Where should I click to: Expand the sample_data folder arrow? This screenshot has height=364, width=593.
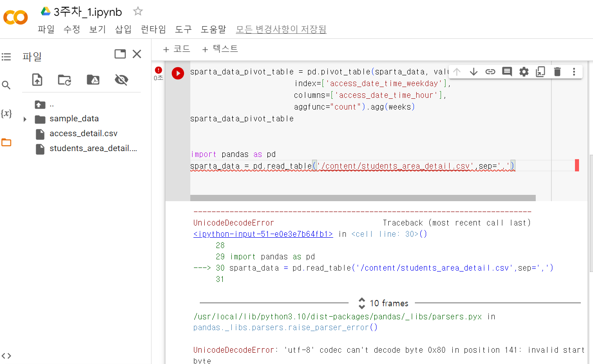tap(25, 120)
